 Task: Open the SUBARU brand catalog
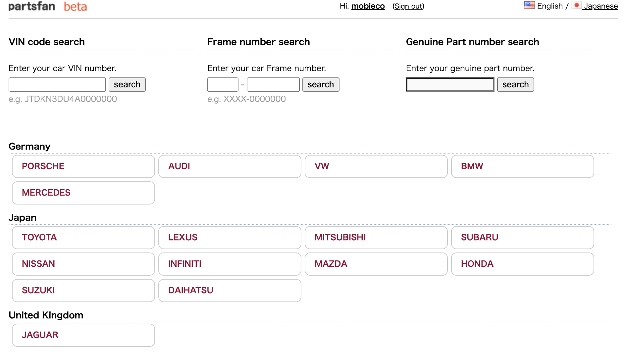523,238
